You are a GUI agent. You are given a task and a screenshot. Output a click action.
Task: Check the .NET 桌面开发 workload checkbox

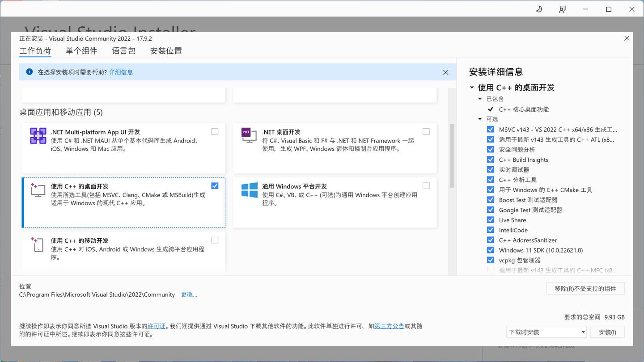click(x=426, y=131)
